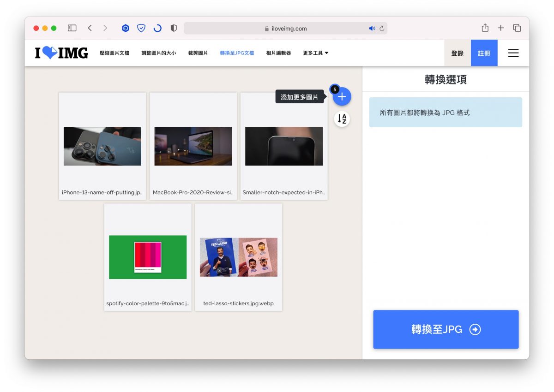This screenshot has width=554, height=392.
Task: Open 調整圖片的大小 menu item
Action: point(159,53)
